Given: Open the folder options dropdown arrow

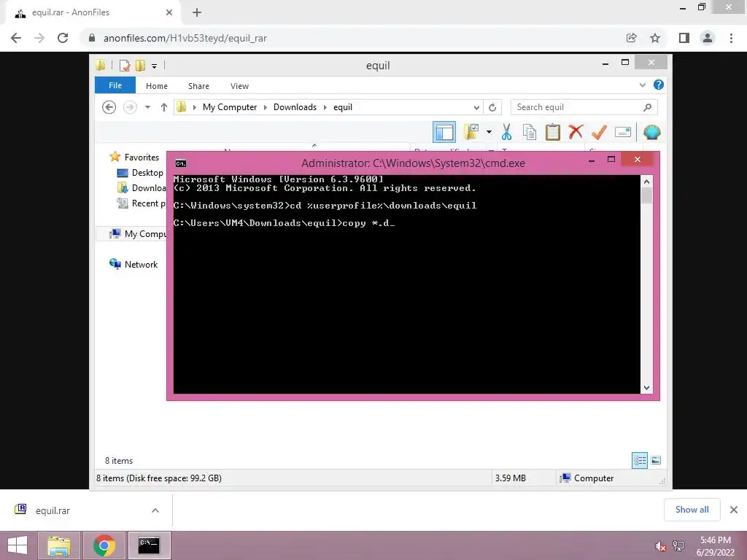Looking at the screenshot, I should pyautogui.click(x=489, y=132).
